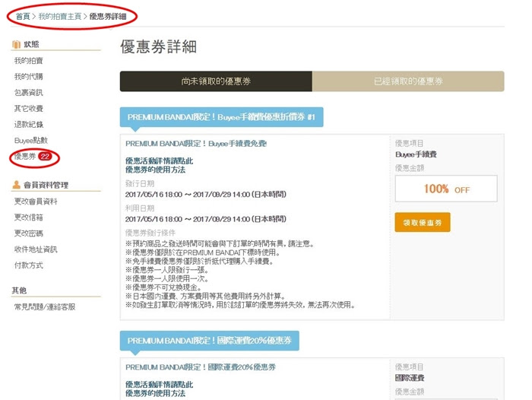Click the 優惠券不可兌換現金 condition line
Screen dimensions: 532x400
(163, 287)
